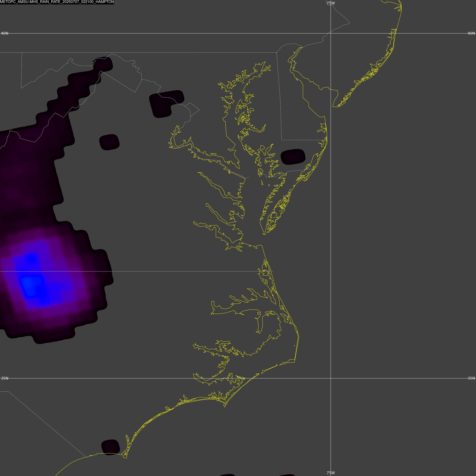Click the 35N label on left edge
Image resolution: width=476 pixels, height=476 pixels.
click(x=5, y=378)
